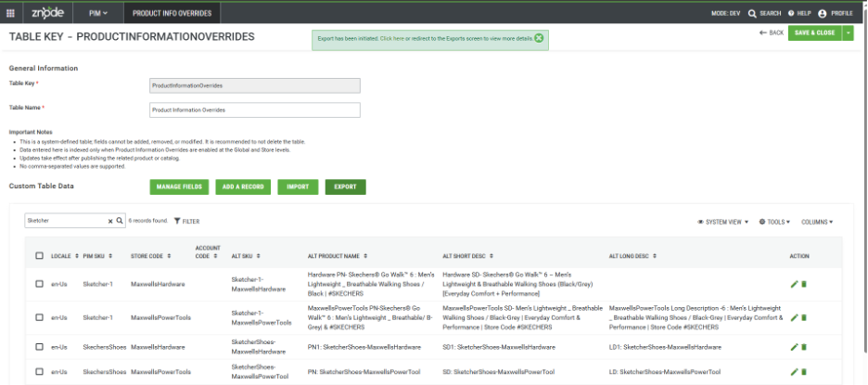Click the Save & Close button
The width and height of the screenshot is (868, 385).
[x=815, y=32]
